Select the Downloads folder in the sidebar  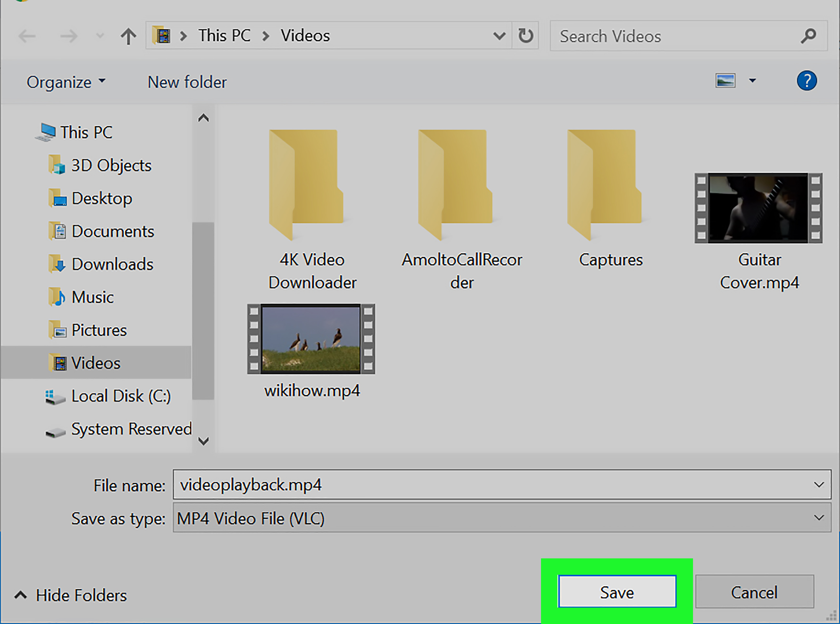tap(112, 264)
